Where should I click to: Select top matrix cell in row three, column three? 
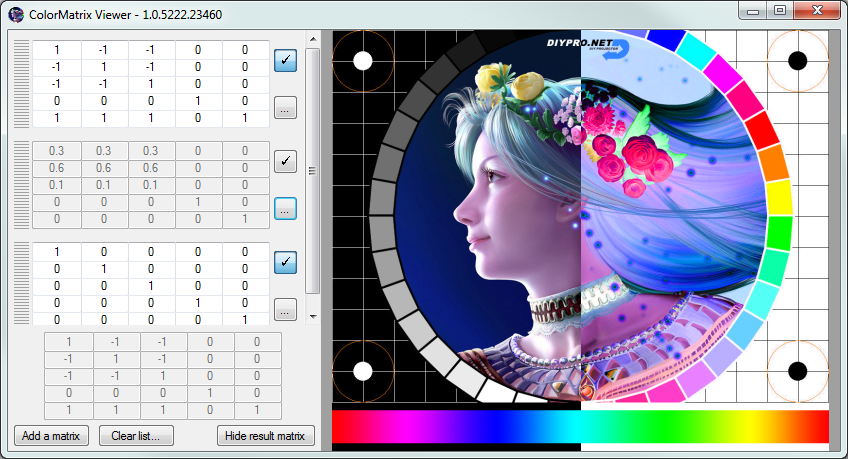pyautogui.click(x=151, y=84)
